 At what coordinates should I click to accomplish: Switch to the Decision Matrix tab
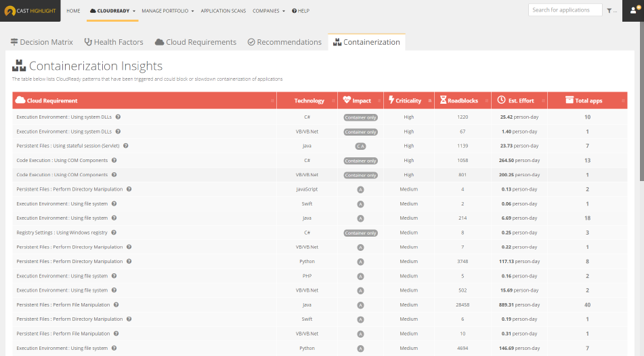pyautogui.click(x=42, y=42)
